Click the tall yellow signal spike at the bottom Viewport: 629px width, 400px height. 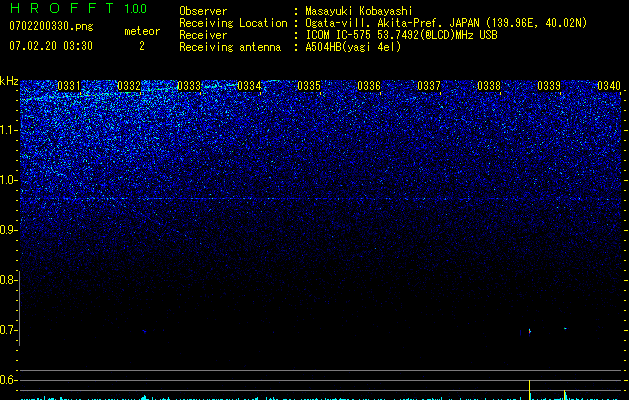(x=530, y=390)
